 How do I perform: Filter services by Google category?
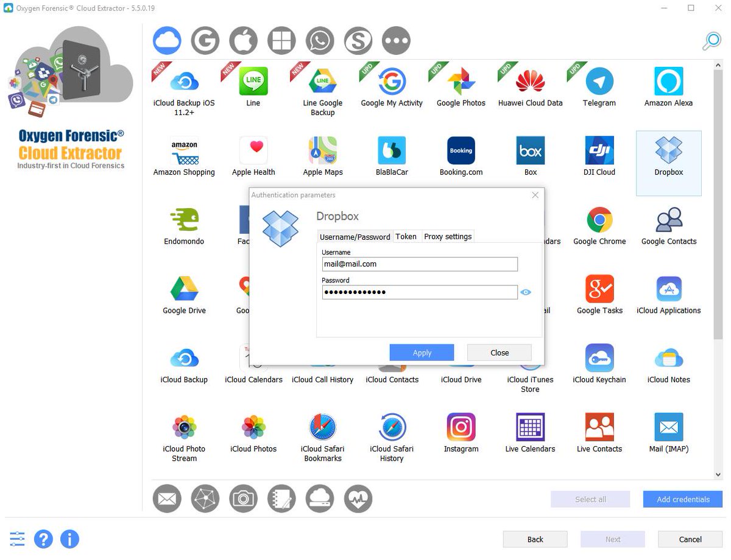pos(205,41)
